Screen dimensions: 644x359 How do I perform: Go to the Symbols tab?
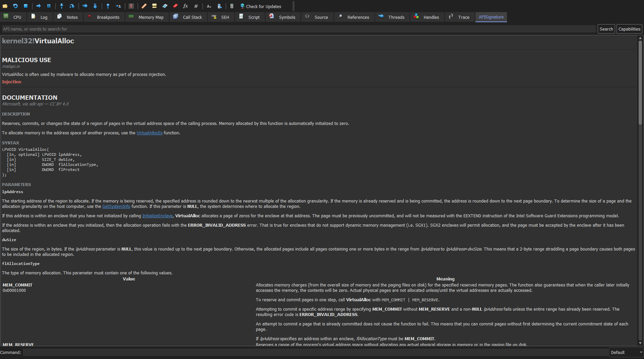click(282, 17)
